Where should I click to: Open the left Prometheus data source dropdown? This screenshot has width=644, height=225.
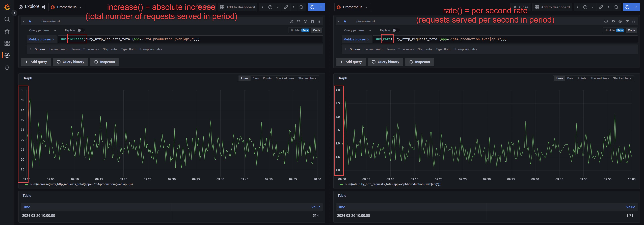pyautogui.click(x=67, y=7)
